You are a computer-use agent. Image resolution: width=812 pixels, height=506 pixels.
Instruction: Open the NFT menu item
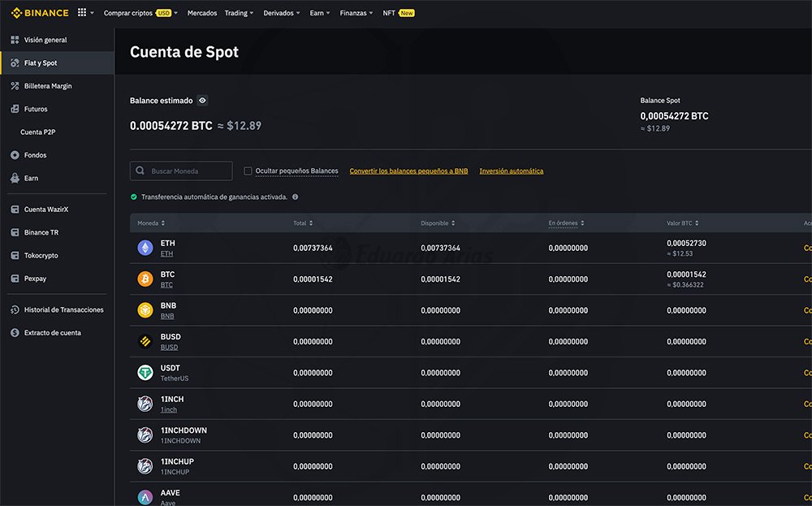398,13
